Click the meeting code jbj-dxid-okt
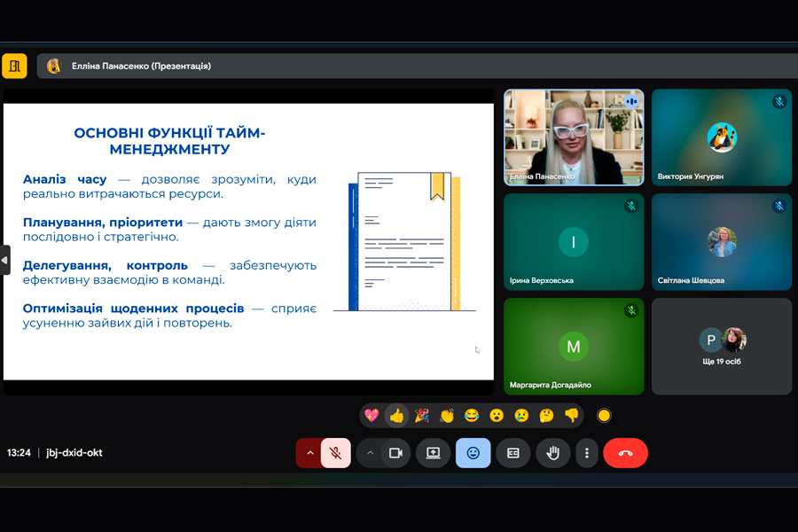 (x=74, y=452)
